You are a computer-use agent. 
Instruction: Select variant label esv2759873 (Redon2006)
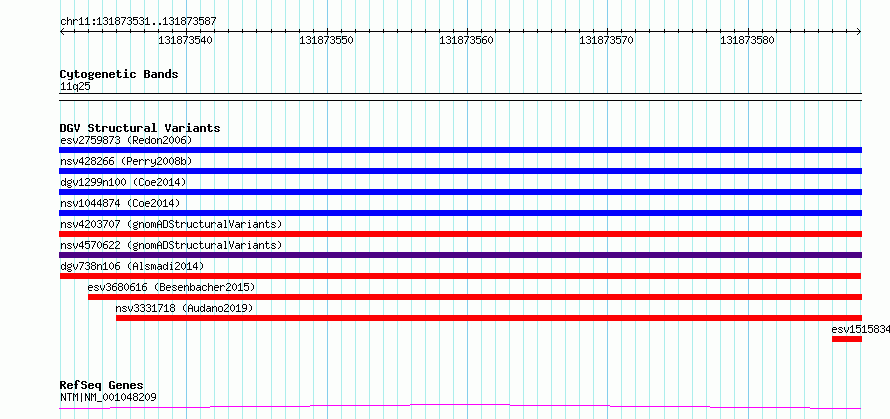click(x=126, y=140)
